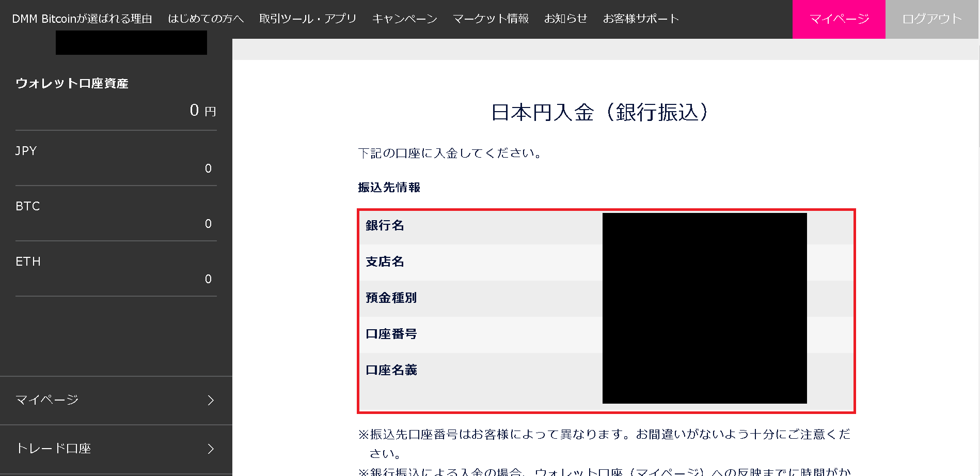Screen dimensions: 980x476
Task: Click the chevron next to トレード口座
Action: tap(211, 449)
